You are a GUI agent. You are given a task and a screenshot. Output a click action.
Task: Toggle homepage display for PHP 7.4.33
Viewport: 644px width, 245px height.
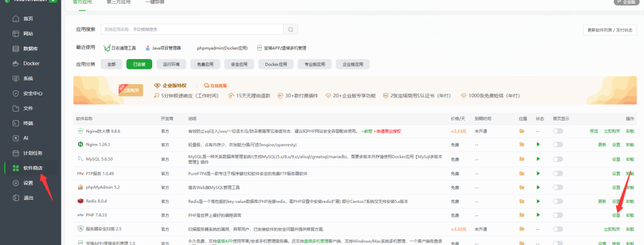(558, 215)
